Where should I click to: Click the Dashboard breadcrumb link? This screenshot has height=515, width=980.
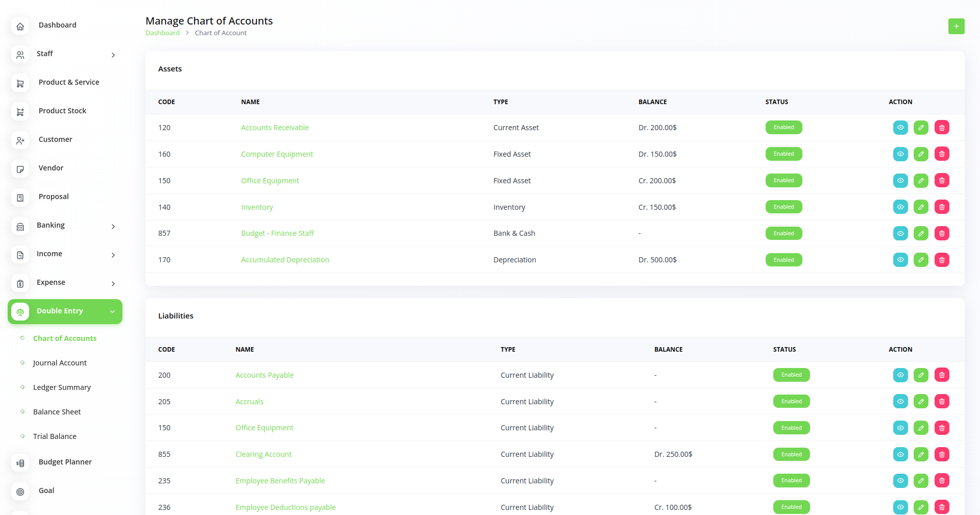click(162, 33)
